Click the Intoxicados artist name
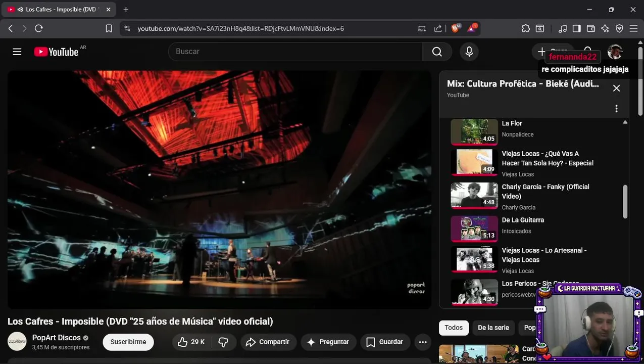 517,231
